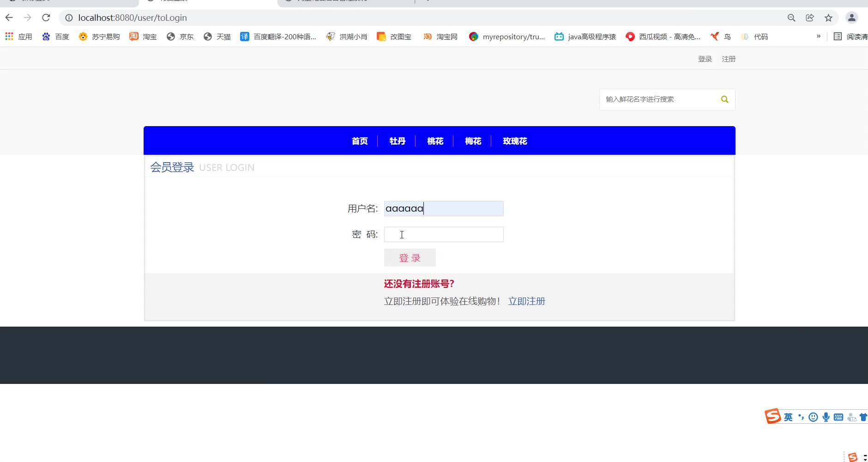Screen dimensions: 868x462
Task: Open the 西瓜视频 bookmark
Action: tap(663, 36)
